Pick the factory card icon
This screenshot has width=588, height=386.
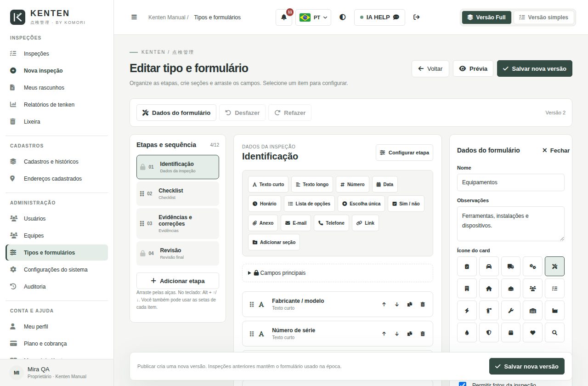(554, 310)
